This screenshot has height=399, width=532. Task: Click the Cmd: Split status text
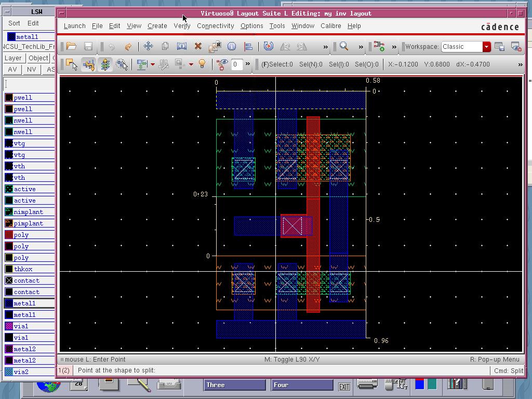tap(508, 370)
